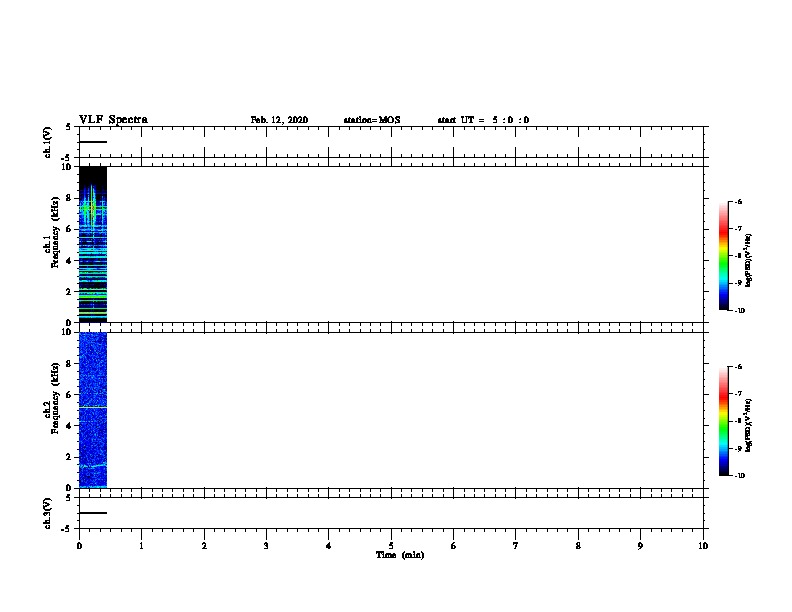Click the "VLF Spectra" plot title
This screenshot has width=792, height=612.
pos(113,120)
